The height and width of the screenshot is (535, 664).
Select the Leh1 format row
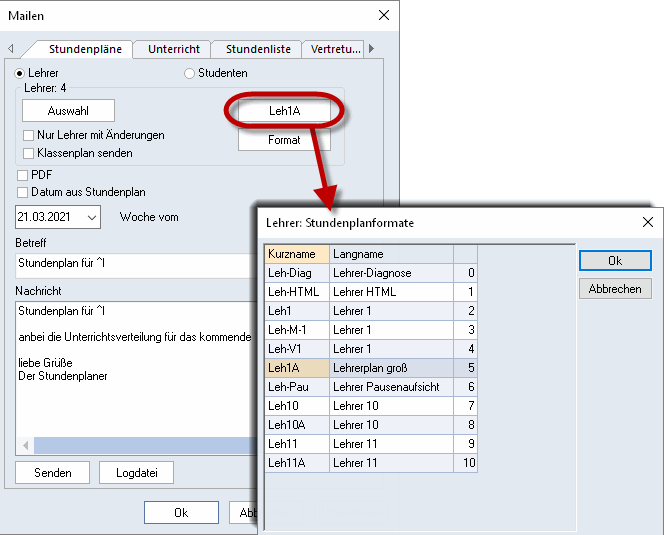coord(371,311)
